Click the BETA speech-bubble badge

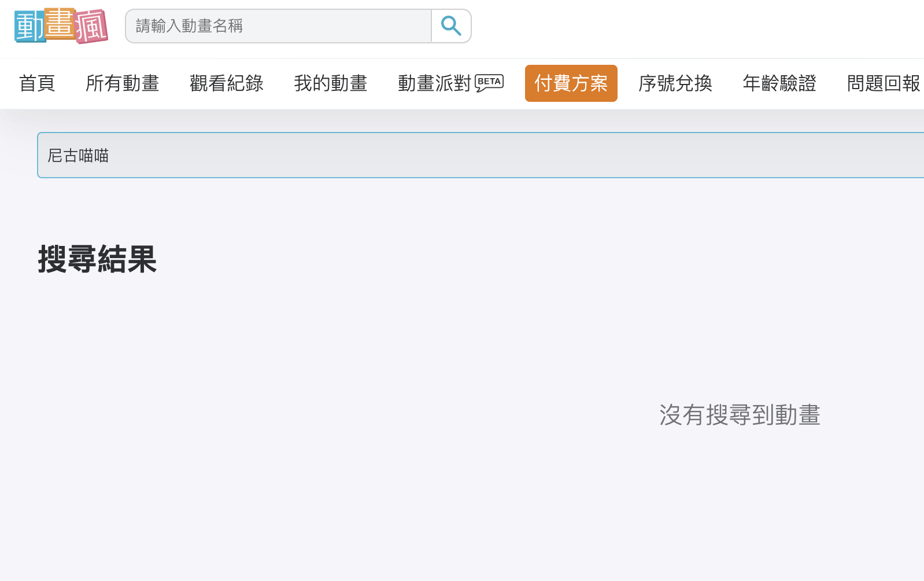coord(489,83)
